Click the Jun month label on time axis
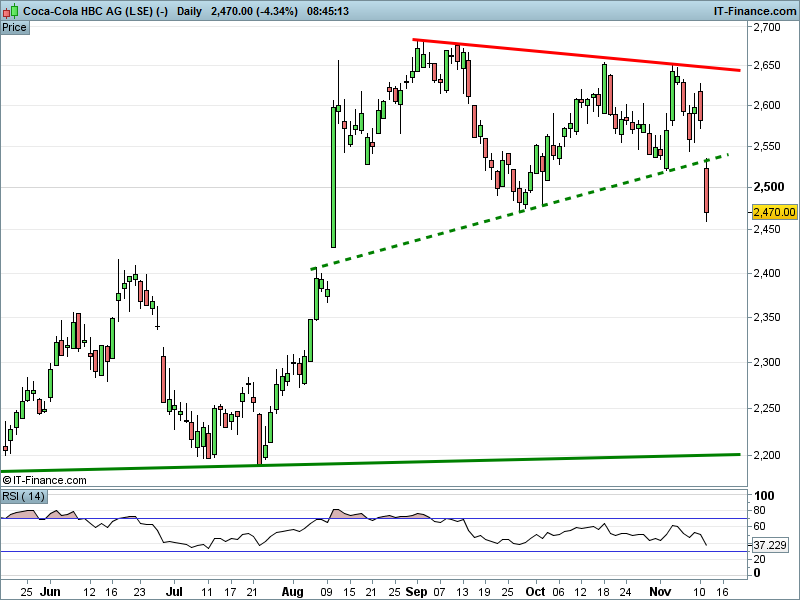 point(50,592)
